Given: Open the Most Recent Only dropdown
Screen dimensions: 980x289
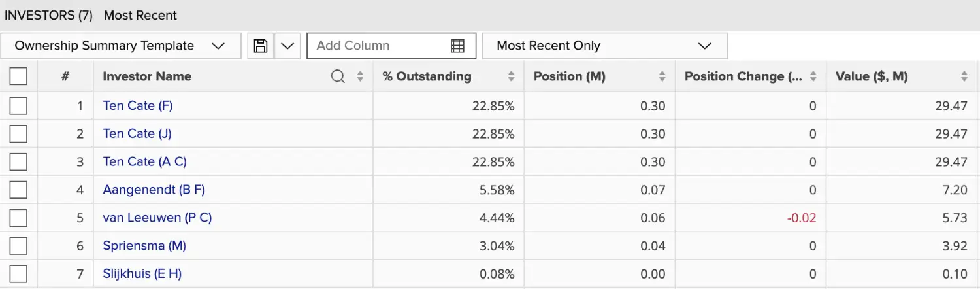Looking at the screenshot, I should coord(605,46).
